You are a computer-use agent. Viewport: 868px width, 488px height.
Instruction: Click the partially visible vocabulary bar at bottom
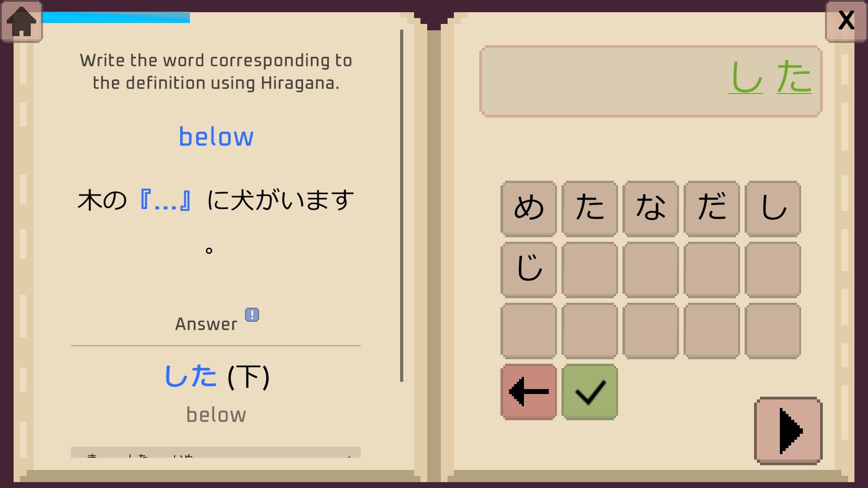coord(216,452)
